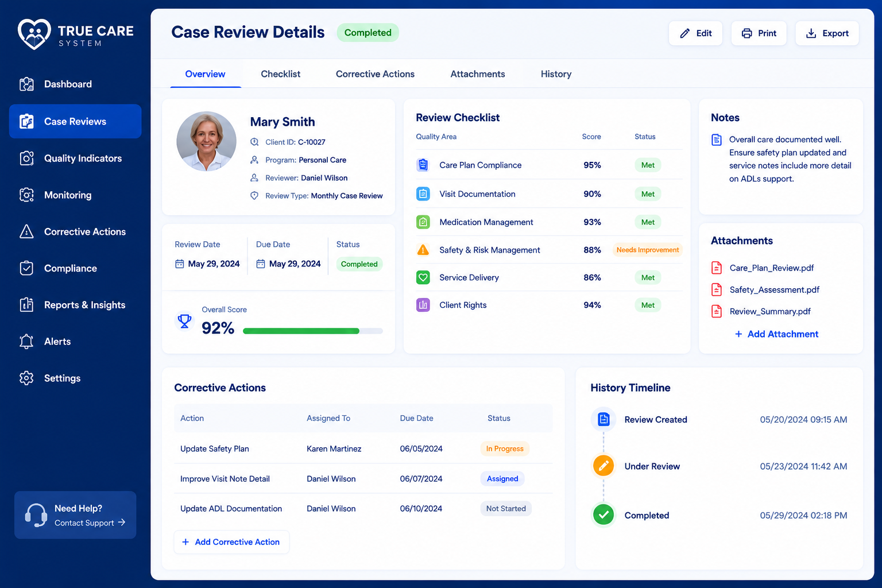Click the Notes document icon
Screen dimensions: 882x588
[x=717, y=140]
